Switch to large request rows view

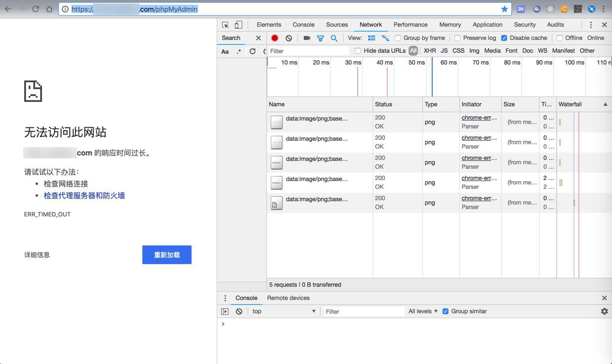click(x=372, y=38)
